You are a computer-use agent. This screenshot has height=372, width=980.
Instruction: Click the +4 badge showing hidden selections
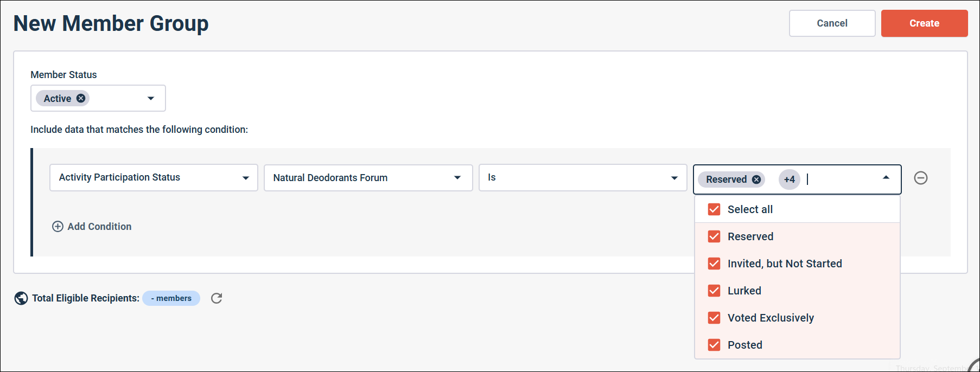(789, 179)
